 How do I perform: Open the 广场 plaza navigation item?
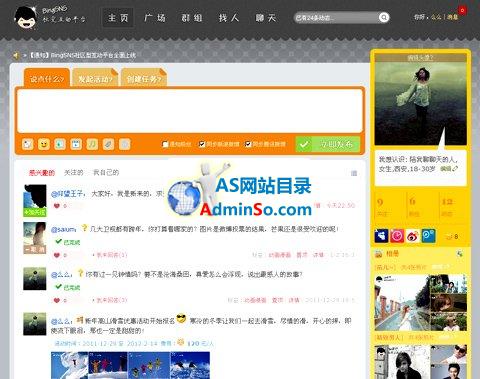pyautogui.click(x=155, y=18)
